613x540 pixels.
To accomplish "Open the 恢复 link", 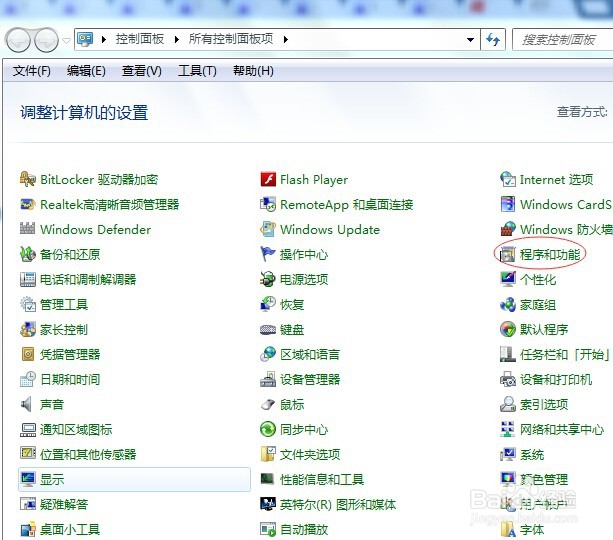I will (292, 304).
